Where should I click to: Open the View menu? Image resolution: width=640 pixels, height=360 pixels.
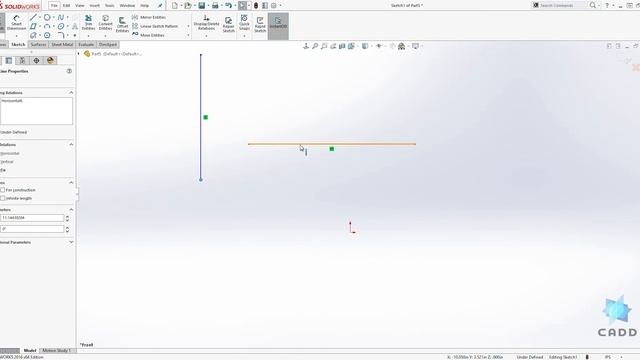coord(80,5)
